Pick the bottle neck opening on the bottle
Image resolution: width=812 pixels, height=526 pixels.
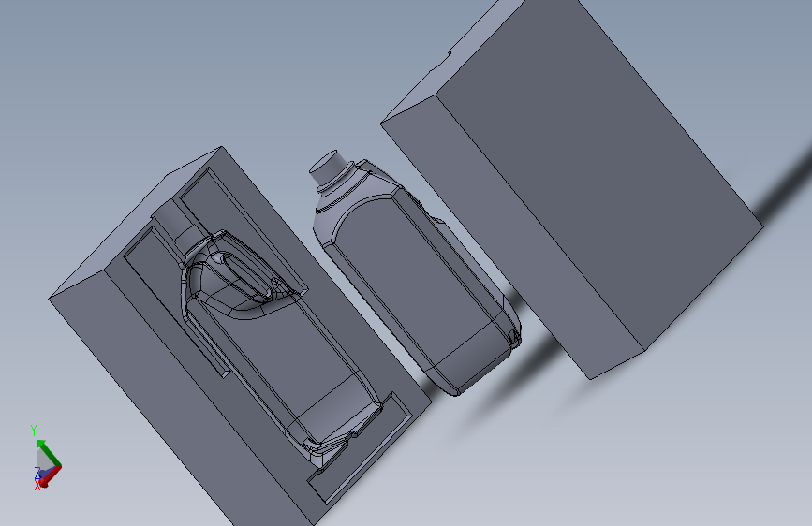324,162
